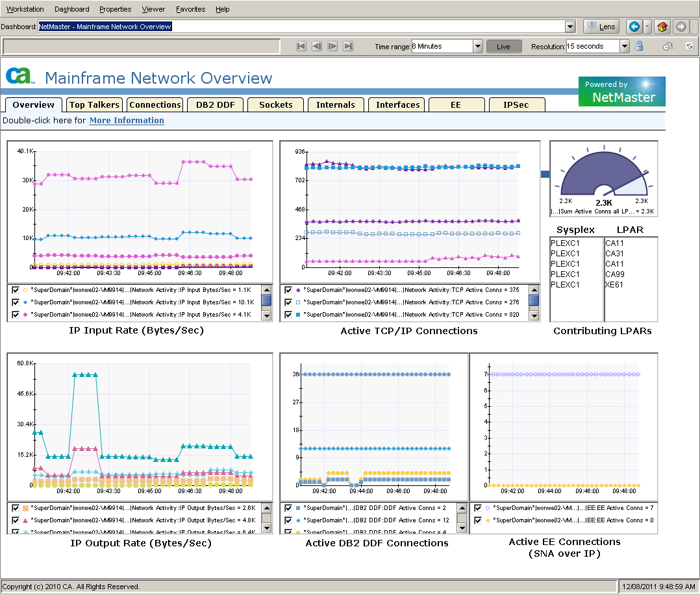The height and width of the screenshot is (595, 700).
Task: Uncheck the TCP Active Conns = 375 series
Action: pos(288,290)
